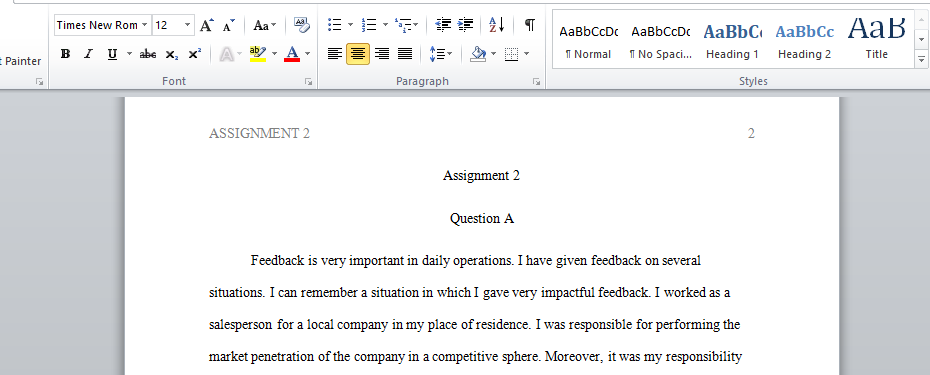Image resolution: width=930 pixels, height=375 pixels.
Task: Open the Shading color dropdown arrow
Action: point(493,54)
